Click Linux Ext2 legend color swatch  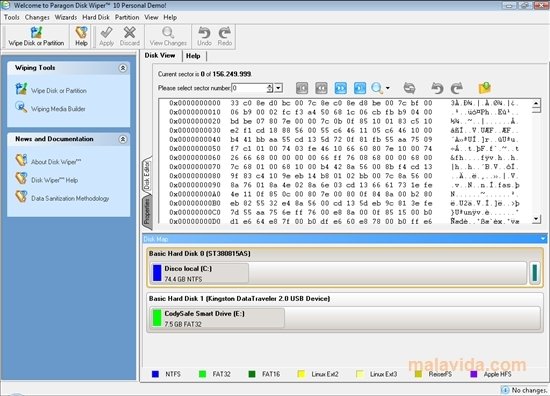301,374
